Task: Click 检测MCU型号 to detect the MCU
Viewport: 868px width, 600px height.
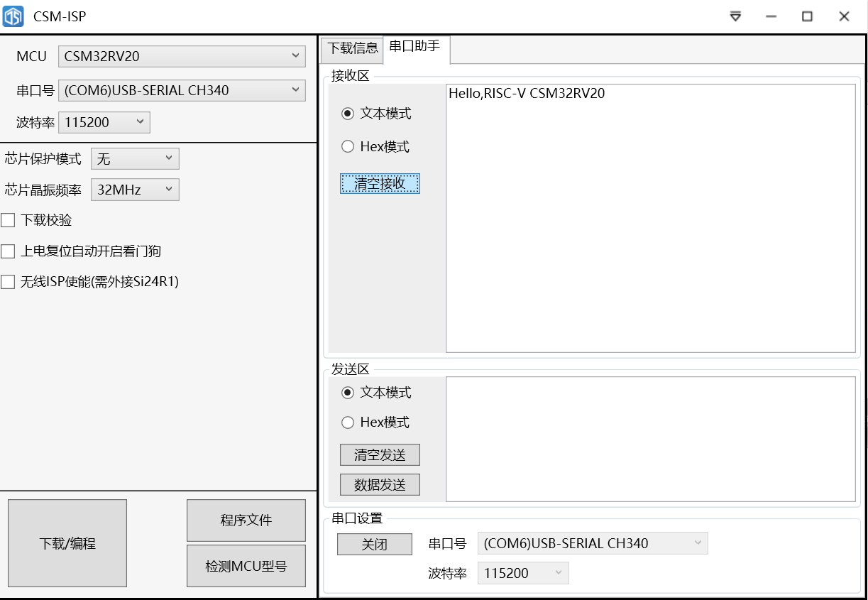Action: tap(246, 566)
